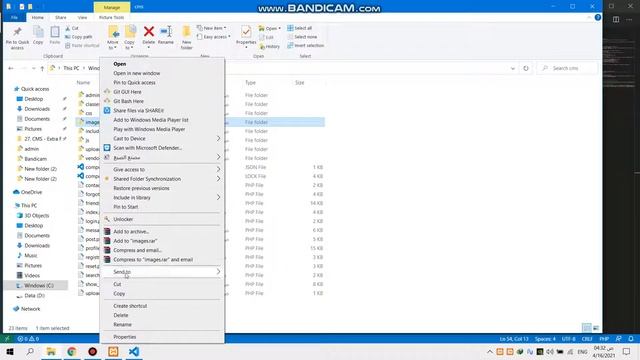
Task: Open File Explorer from the taskbar
Action: [51, 351]
